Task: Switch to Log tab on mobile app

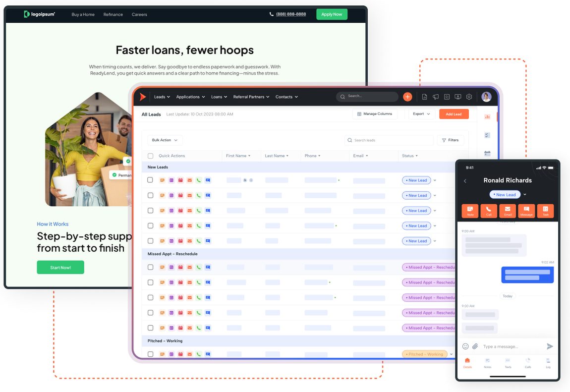Action: pyautogui.click(x=548, y=363)
